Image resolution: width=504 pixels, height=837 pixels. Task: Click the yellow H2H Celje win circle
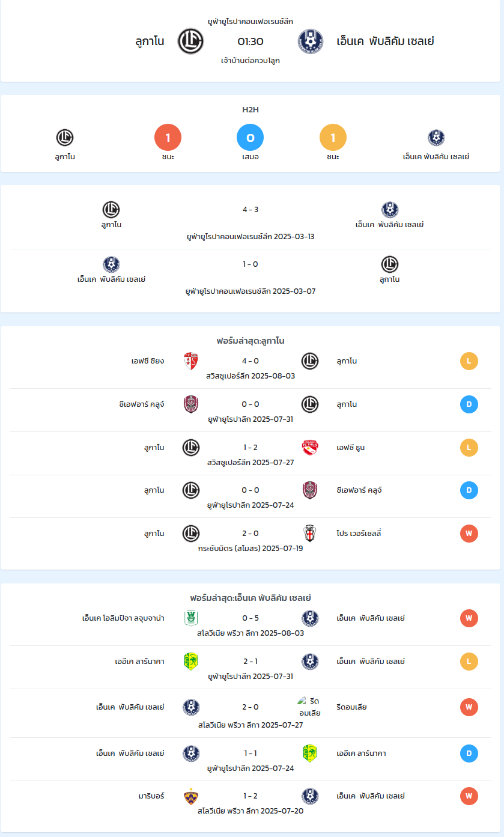pyautogui.click(x=333, y=138)
